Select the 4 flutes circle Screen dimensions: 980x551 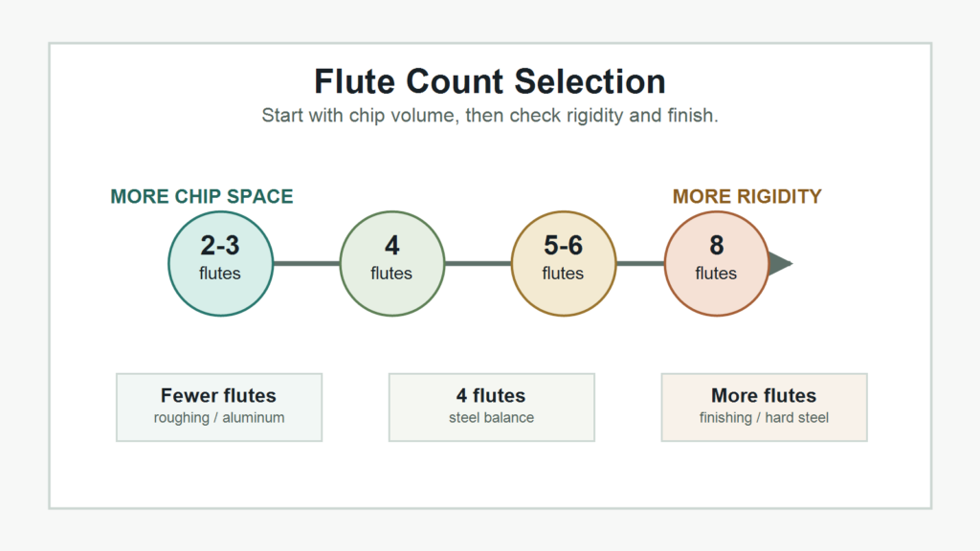[x=391, y=264]
